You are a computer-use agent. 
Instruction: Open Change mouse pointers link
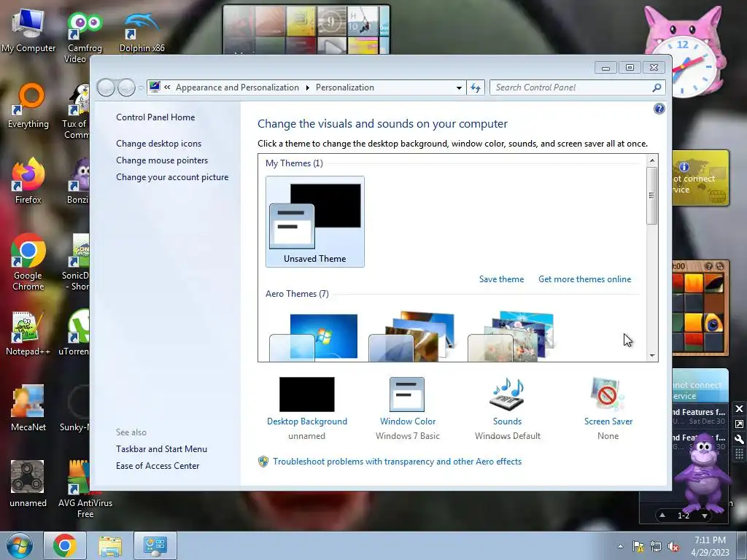(162, 160)
